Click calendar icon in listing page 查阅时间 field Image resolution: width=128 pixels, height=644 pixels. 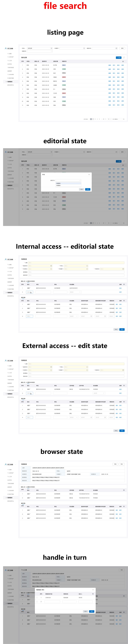[x=116, y=48]
